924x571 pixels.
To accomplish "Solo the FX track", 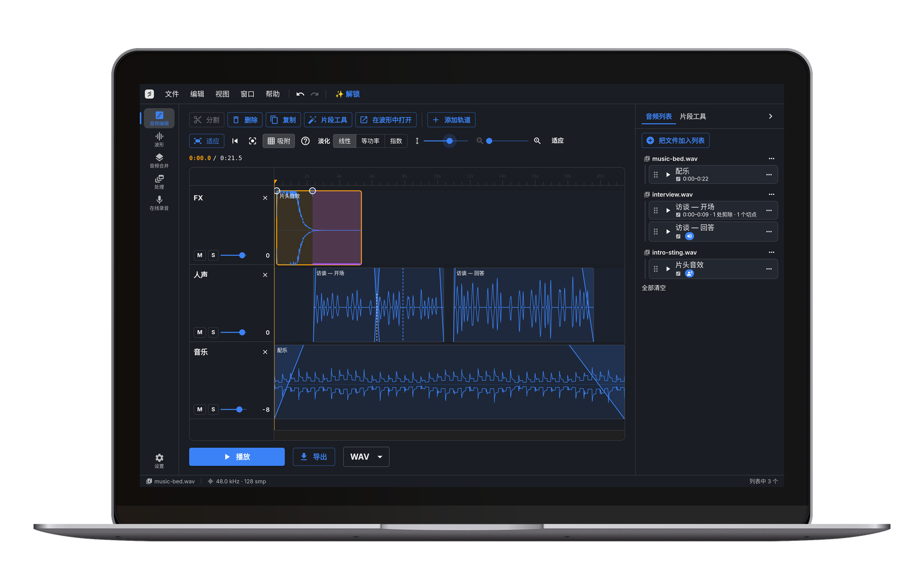I will (213, 255).
